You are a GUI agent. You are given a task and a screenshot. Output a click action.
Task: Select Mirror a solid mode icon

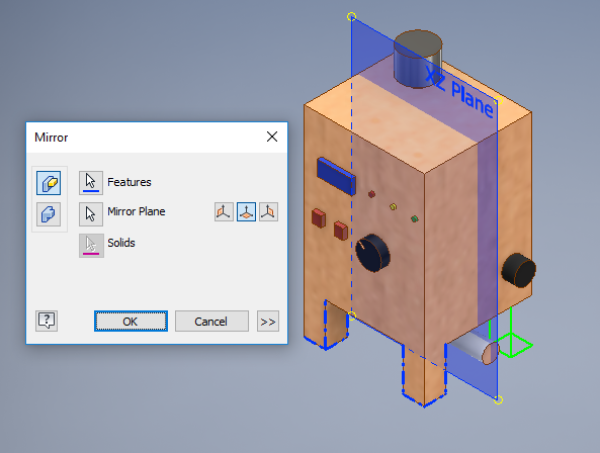pyautogui.click(x=49, y=213)
